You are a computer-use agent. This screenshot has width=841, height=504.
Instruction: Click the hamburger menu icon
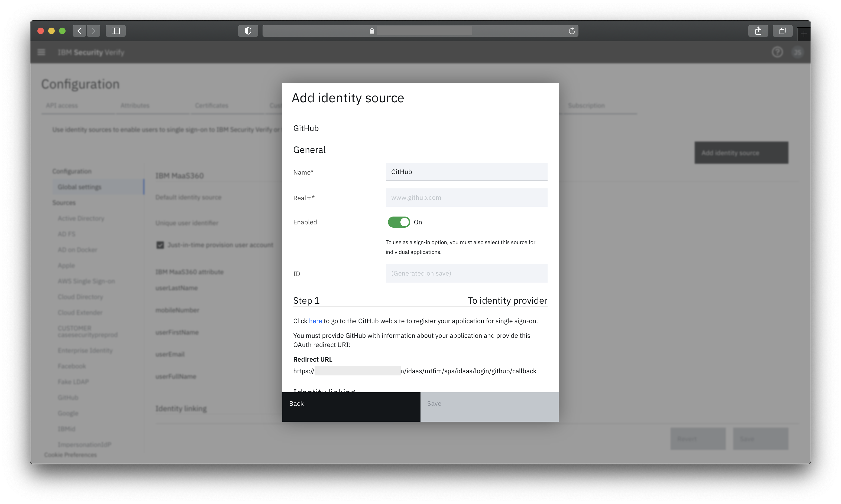coord(41,52)
